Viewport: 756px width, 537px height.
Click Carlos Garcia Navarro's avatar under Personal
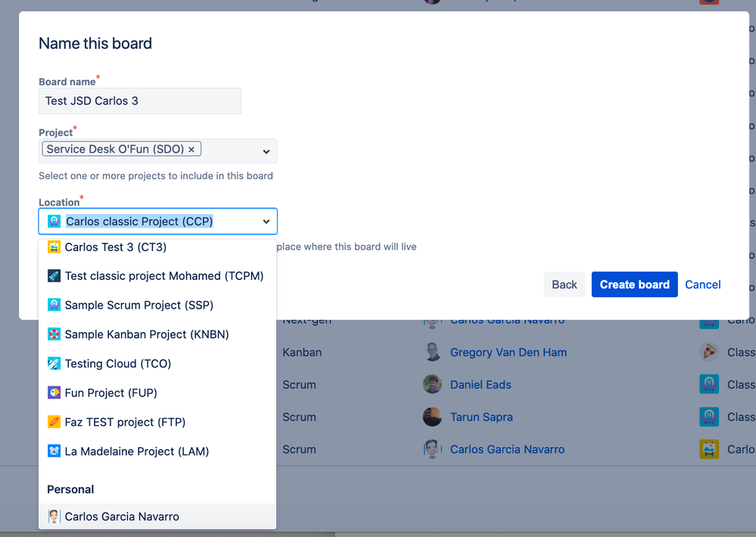coord(54,516)
